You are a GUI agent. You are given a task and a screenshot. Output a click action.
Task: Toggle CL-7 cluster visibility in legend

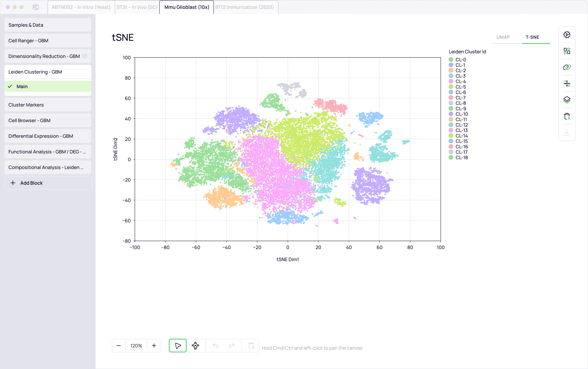pyautogui.click(x=460, y=98)
